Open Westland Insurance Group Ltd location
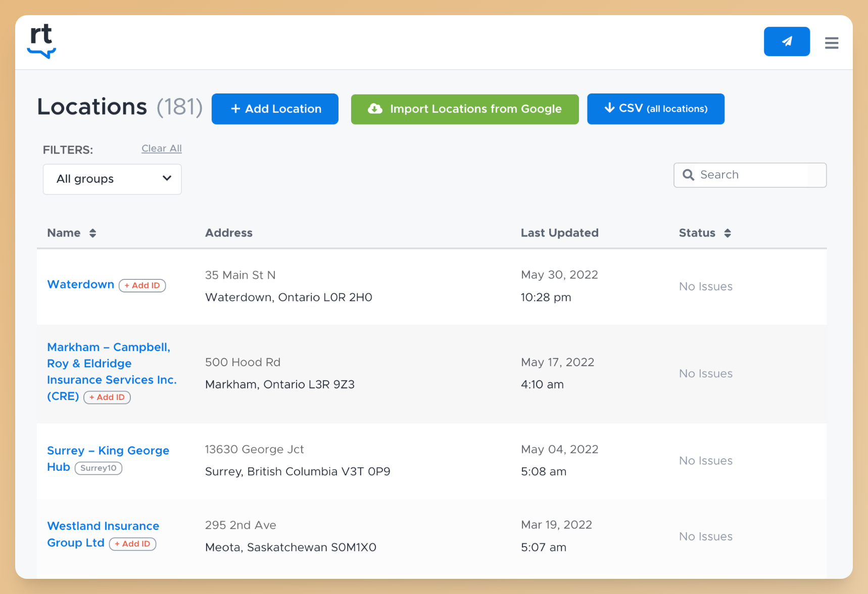The width and height of the screenshot is (868, 594). pyautogui.click(x=103, y=526)
